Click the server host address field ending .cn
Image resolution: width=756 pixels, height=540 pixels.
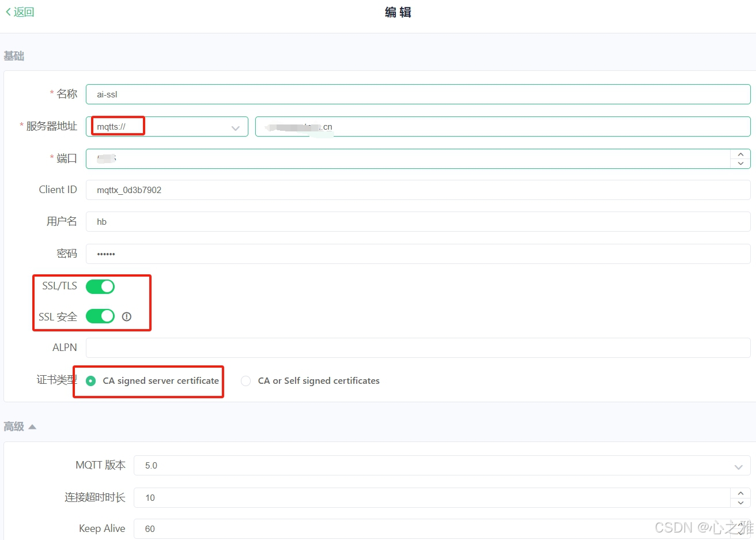502,127
